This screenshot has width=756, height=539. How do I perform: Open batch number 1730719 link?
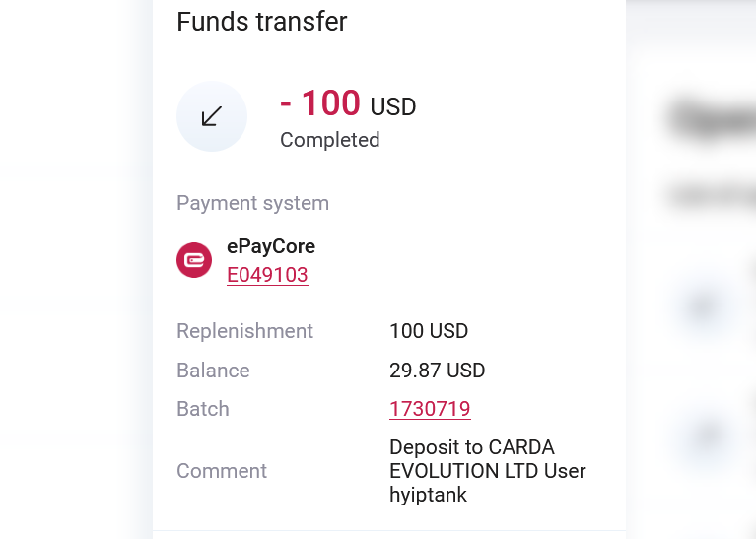click(x=430, y=409)
